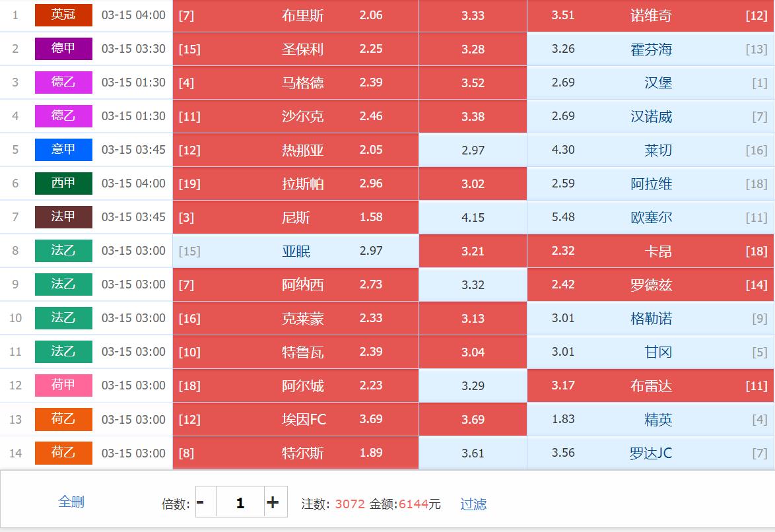Select away win 3.01 for 格勒诺
Screen dimensions: 775x532
[651, 318]
